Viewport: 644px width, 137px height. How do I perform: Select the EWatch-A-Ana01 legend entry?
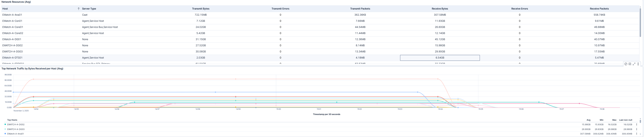pos(15,134)
